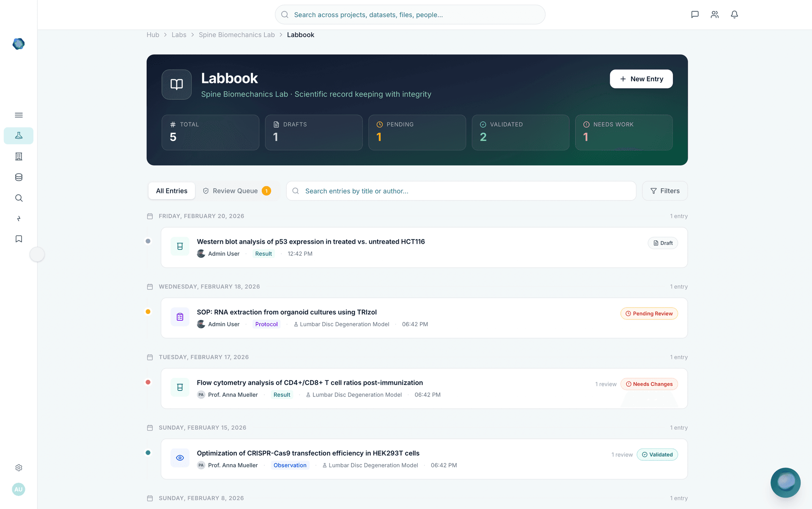Select the flask lab icon in sidebar
The width and height of the screenshot is (812, 509).
pos(19,136)
